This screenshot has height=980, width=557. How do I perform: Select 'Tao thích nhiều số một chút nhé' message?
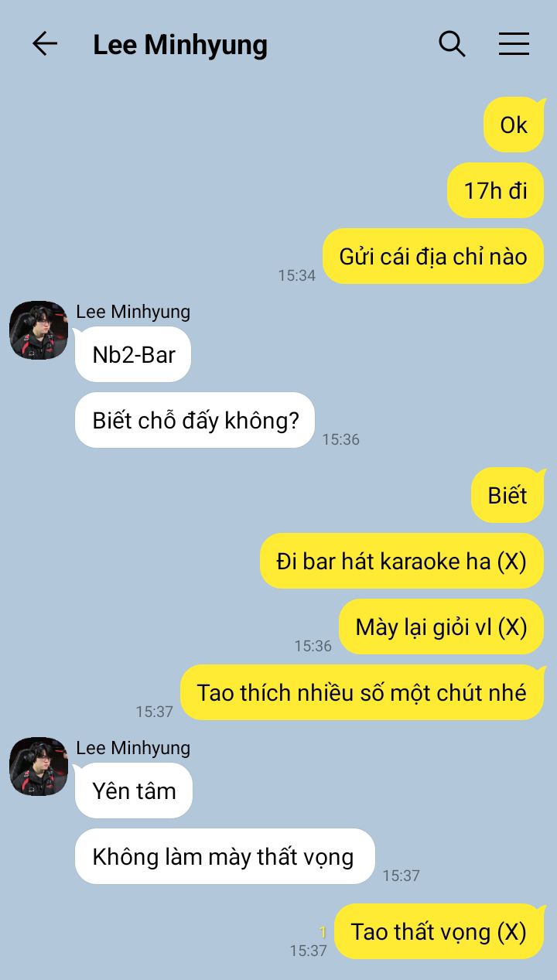click(362, 692)
